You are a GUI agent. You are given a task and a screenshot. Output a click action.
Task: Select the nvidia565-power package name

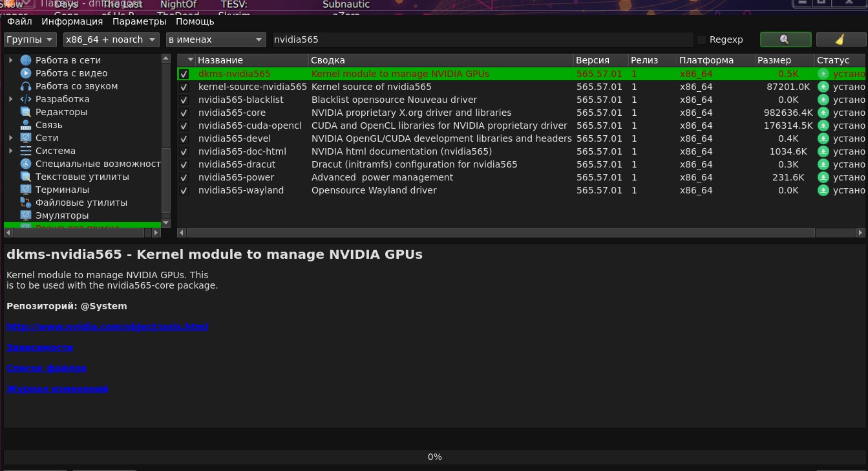[236, 177]
